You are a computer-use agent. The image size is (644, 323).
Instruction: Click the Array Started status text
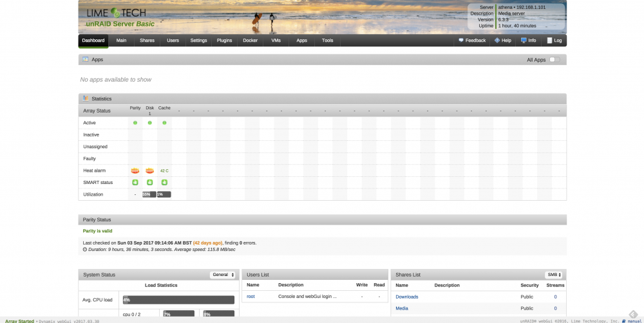19,321
